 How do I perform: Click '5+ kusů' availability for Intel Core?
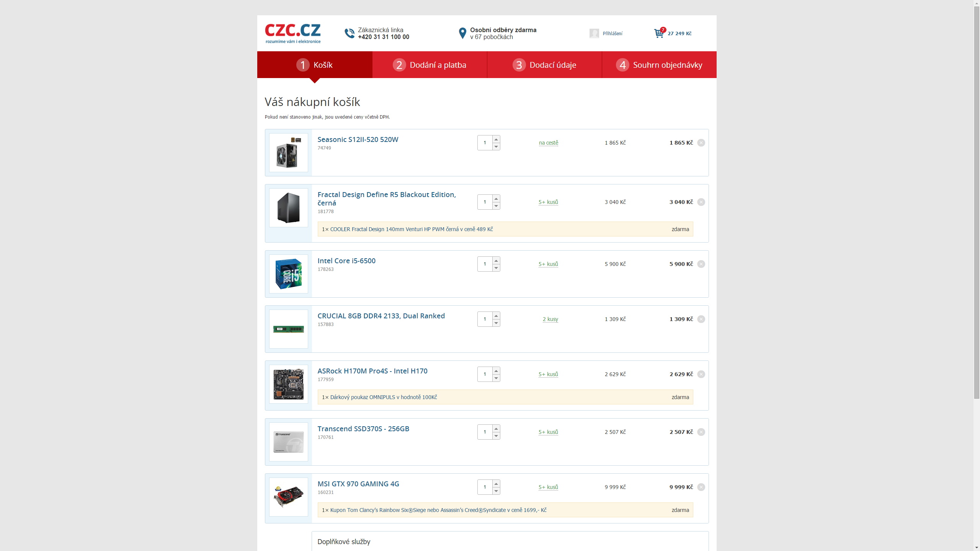coord(548,264)
